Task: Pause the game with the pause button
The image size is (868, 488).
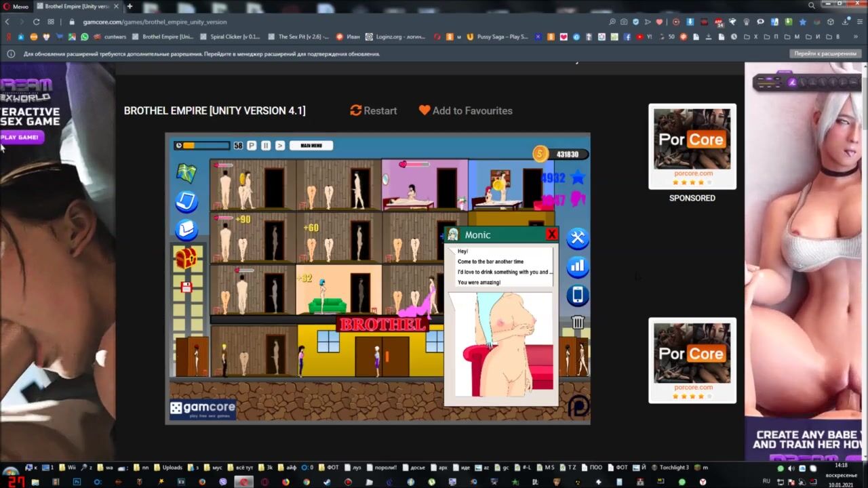Action: [266, 145]
